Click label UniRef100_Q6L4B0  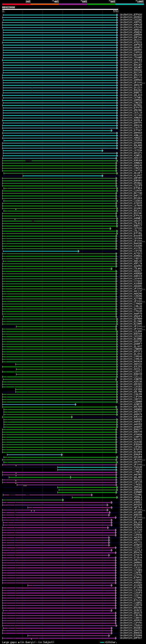point(131,477)
